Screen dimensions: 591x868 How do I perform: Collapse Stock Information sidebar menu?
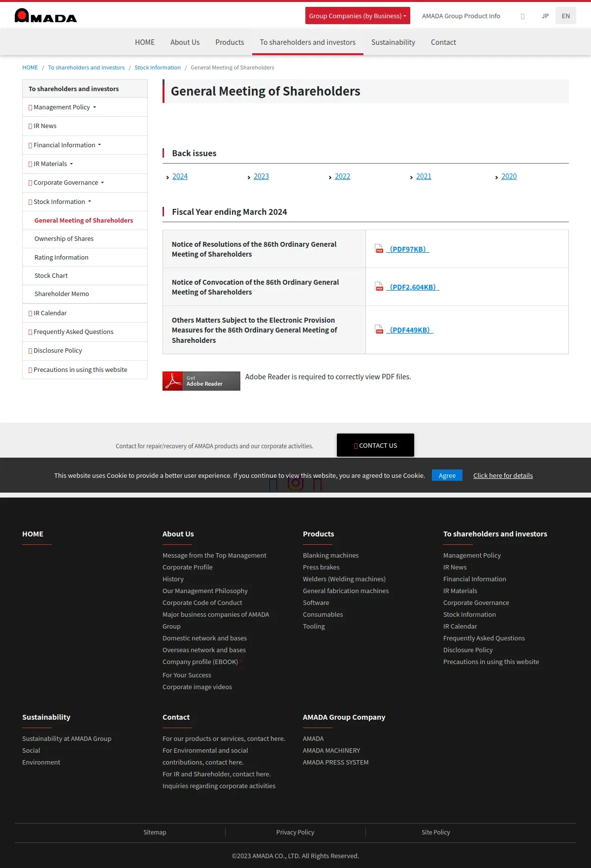pyautogui.click(x=85, y=202)
